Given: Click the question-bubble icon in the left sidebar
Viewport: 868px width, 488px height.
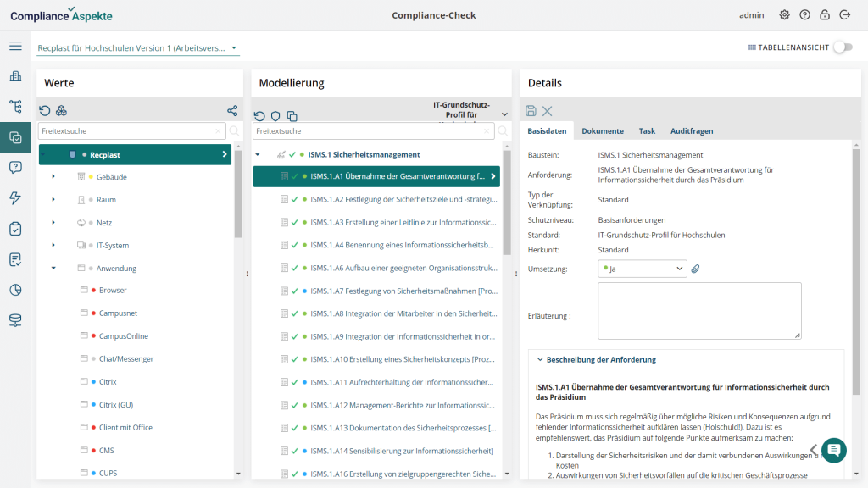Looking at the screenshot, I should click(14, 165).
